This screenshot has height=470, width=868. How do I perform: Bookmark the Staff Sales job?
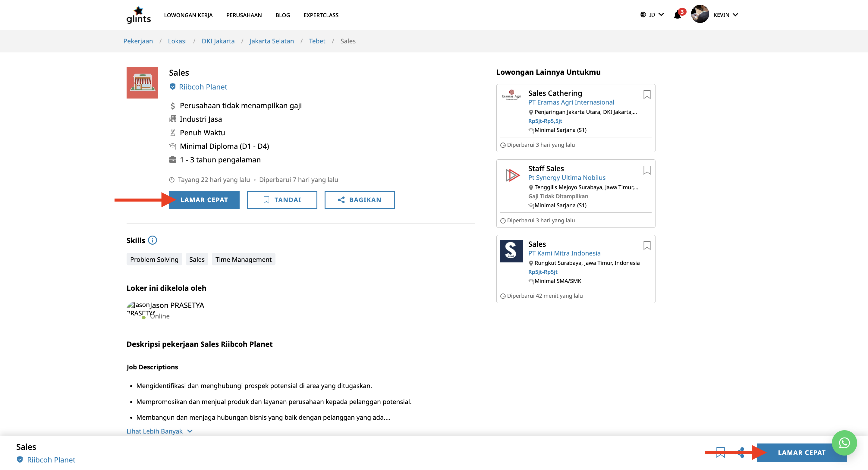(646, 170)
